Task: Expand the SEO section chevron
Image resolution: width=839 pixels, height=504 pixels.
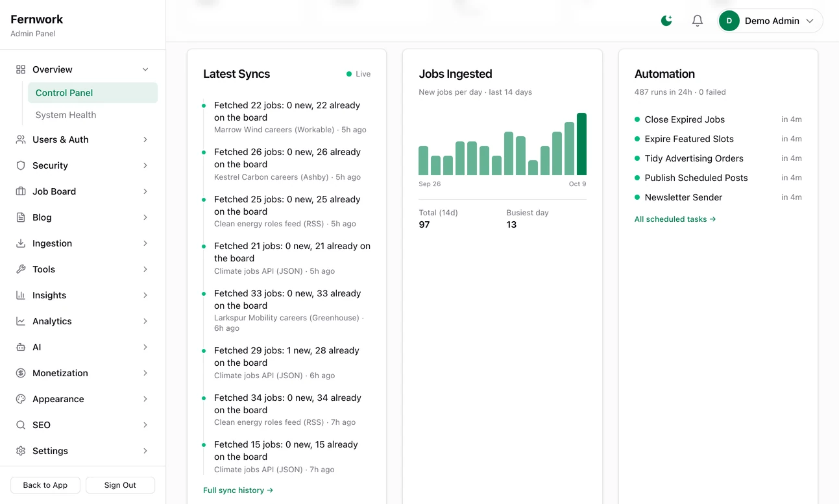Action: [145, 425]
